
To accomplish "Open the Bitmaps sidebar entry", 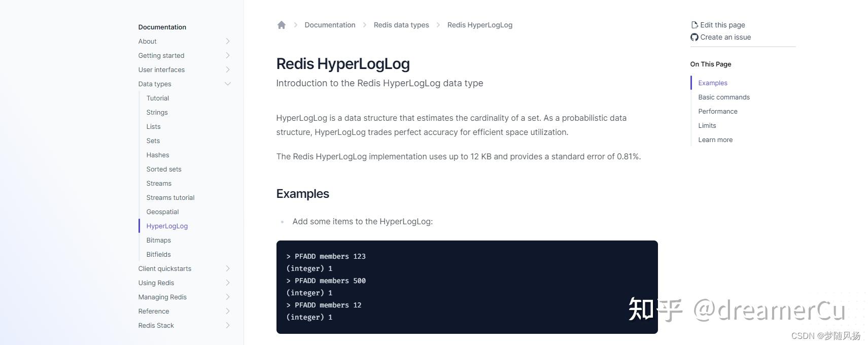I will [158, 240].
